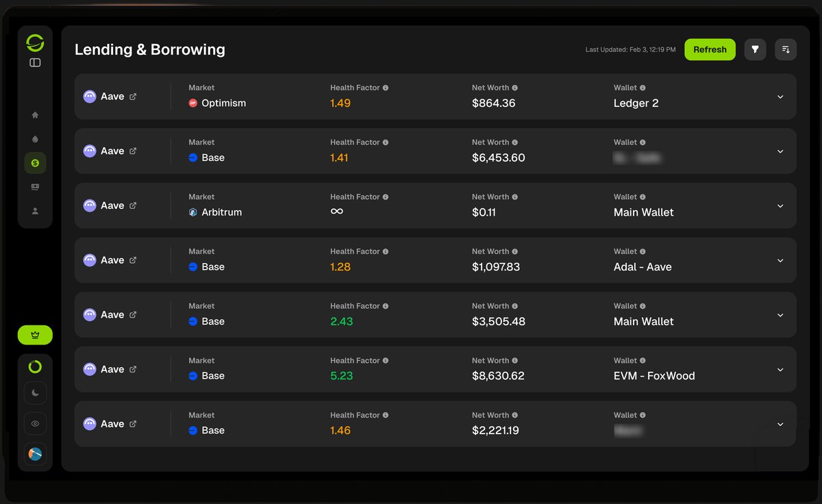
Task: Click the Health Factor info icon on Optimism row
Action: 385,87
